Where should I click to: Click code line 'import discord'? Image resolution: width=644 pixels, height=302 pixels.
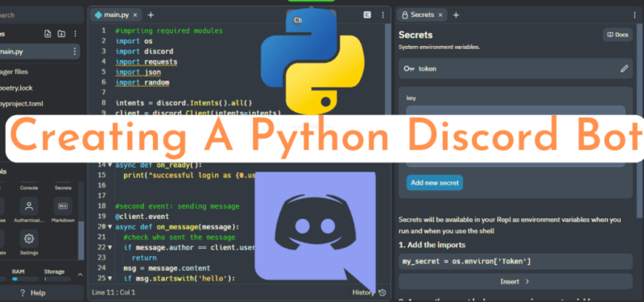[145, 52]
